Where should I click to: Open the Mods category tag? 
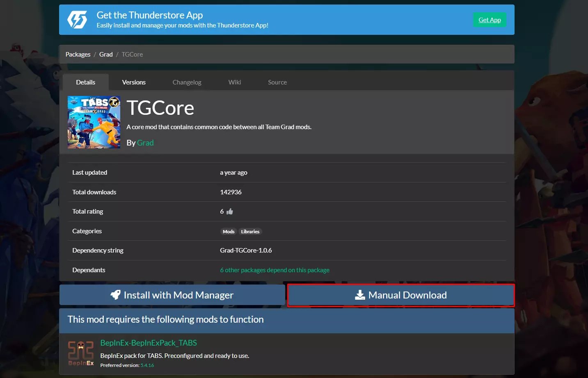tap(229, 232)
